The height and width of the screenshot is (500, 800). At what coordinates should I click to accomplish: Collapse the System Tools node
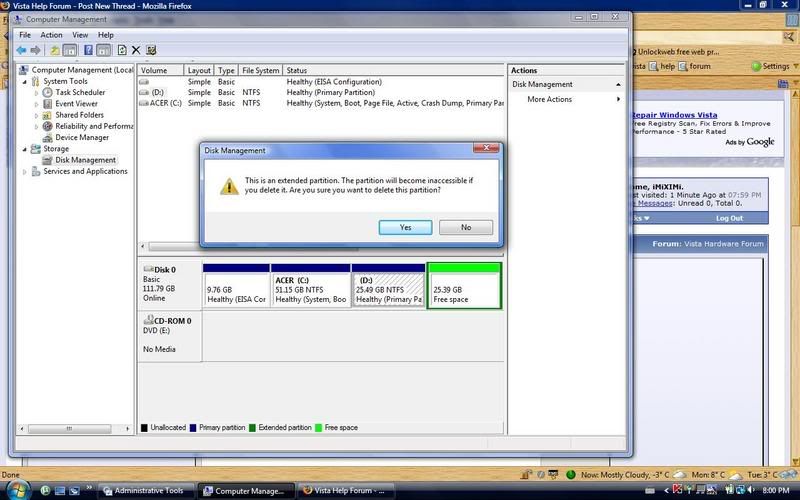pos(24,81)
